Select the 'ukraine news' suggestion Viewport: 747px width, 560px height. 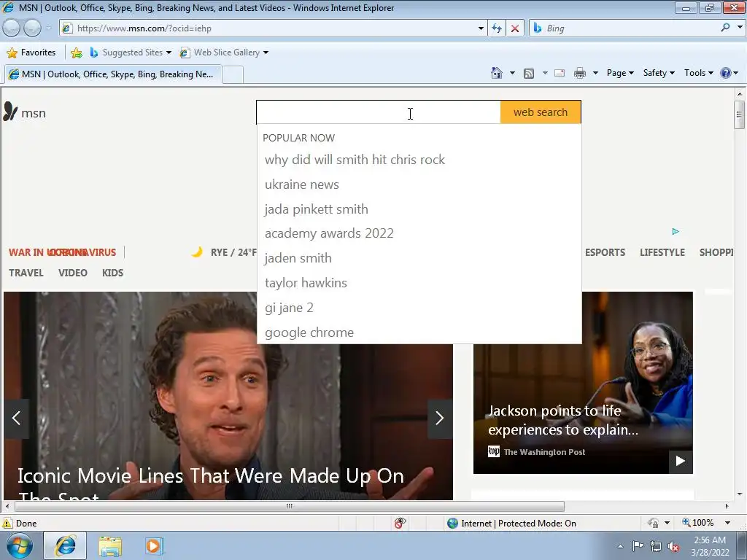pyautogui.click(x=302, y=184)
